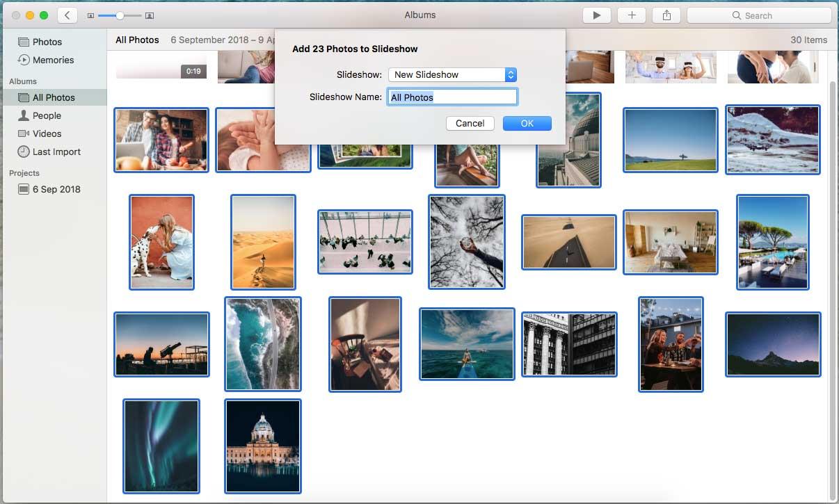Click the People silhouette icon
Viewport: 839px width, 504px height.
(24, 115)
